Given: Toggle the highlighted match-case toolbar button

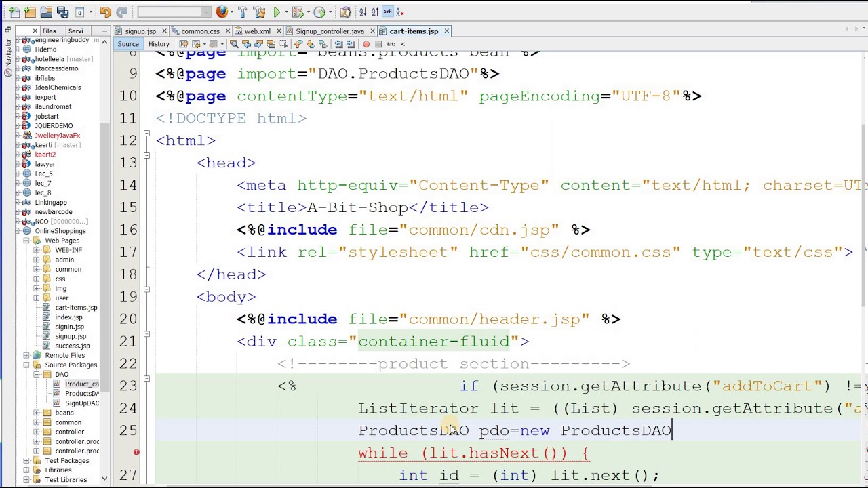Looking at the screenshot, I should (388, 12).
